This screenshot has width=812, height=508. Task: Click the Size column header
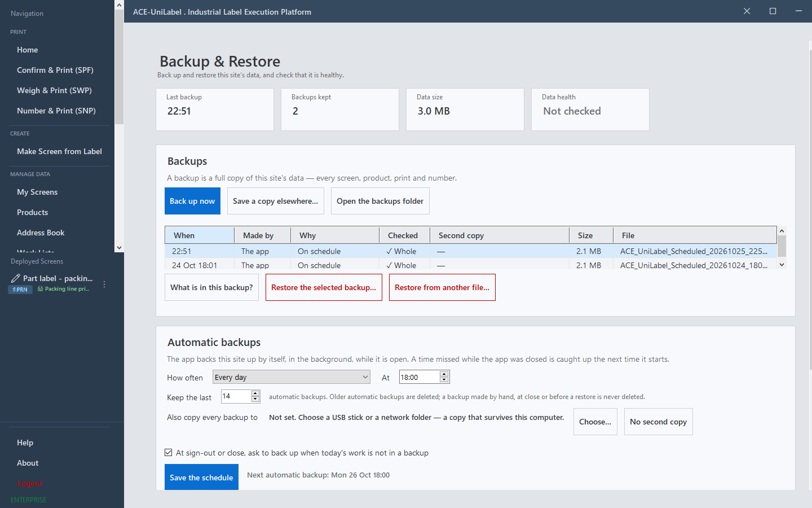tap(591, 235)
